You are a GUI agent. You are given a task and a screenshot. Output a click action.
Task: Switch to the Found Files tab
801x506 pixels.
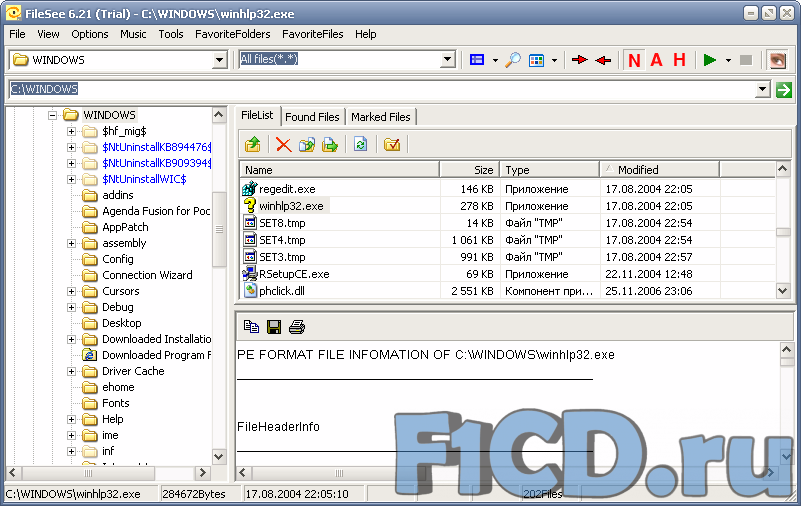coord(312,117)
